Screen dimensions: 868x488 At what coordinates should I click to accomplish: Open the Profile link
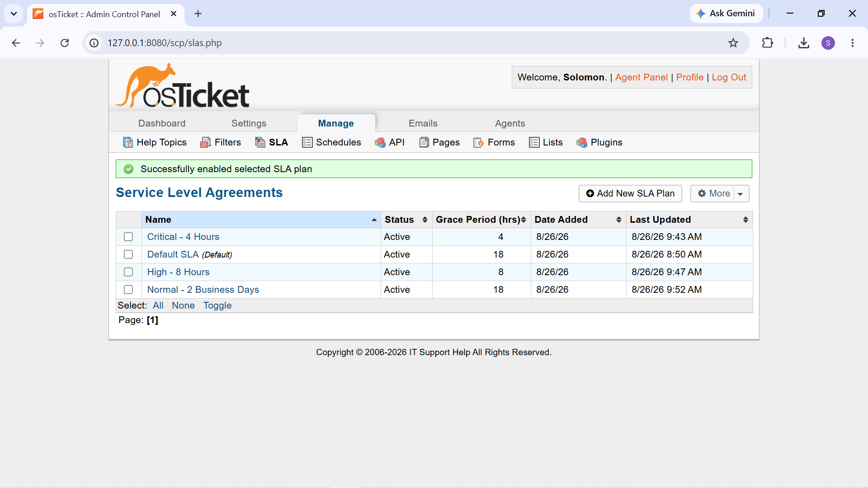coord(689,77)
